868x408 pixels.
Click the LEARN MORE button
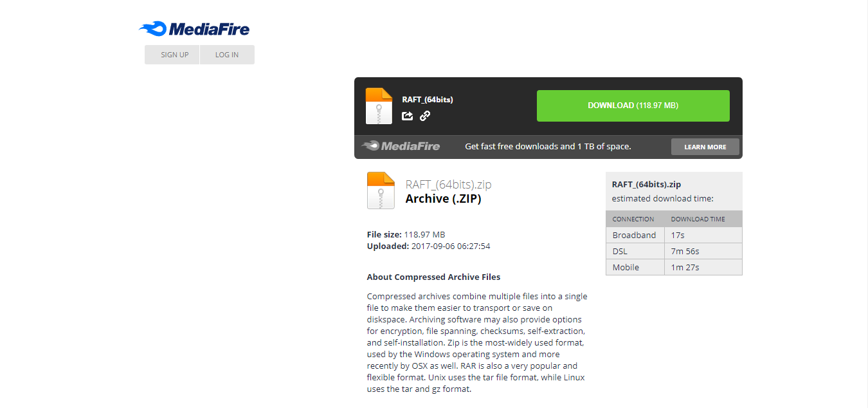click(x=705, y=147)
